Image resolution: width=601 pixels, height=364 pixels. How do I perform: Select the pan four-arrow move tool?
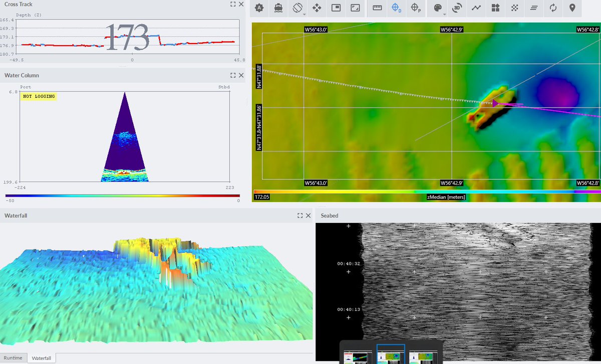tap(317, 8)
